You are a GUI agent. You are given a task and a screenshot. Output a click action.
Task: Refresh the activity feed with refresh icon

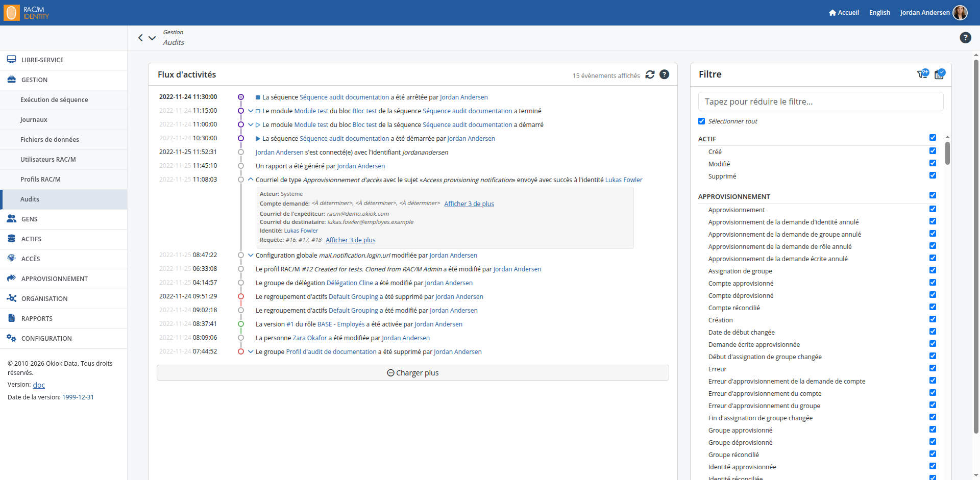point(650,74)
